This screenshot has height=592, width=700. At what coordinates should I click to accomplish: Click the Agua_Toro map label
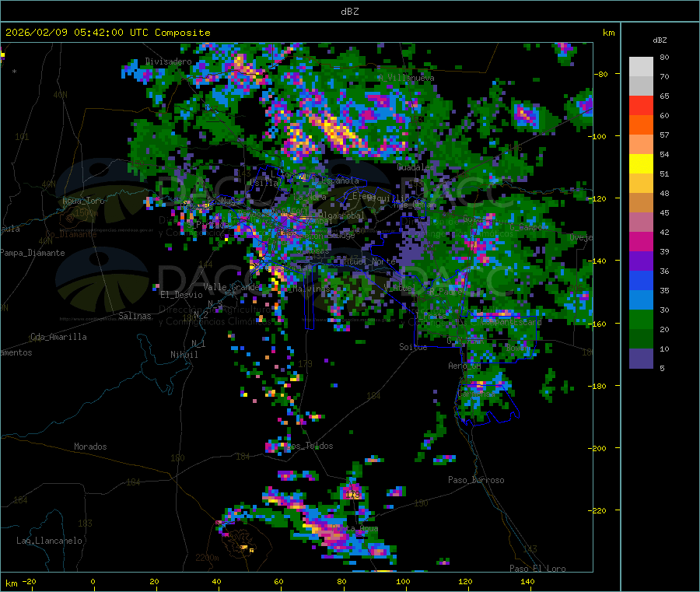[x=83, y=201]
